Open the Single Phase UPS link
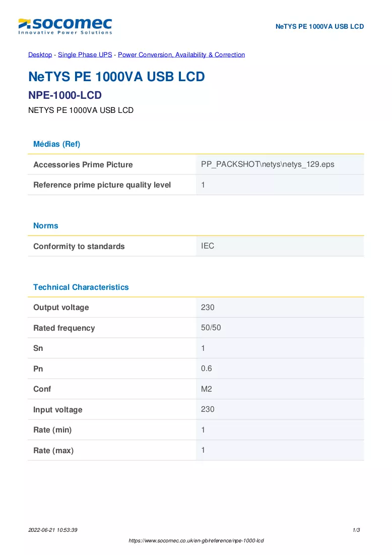The image size is (392, 555). tap(85, 55)
